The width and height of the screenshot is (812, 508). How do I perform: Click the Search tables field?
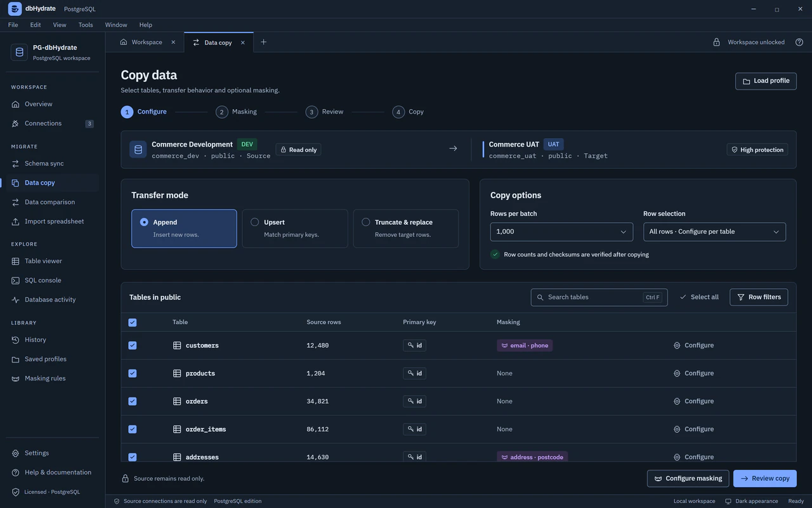[x=599, y=297]
